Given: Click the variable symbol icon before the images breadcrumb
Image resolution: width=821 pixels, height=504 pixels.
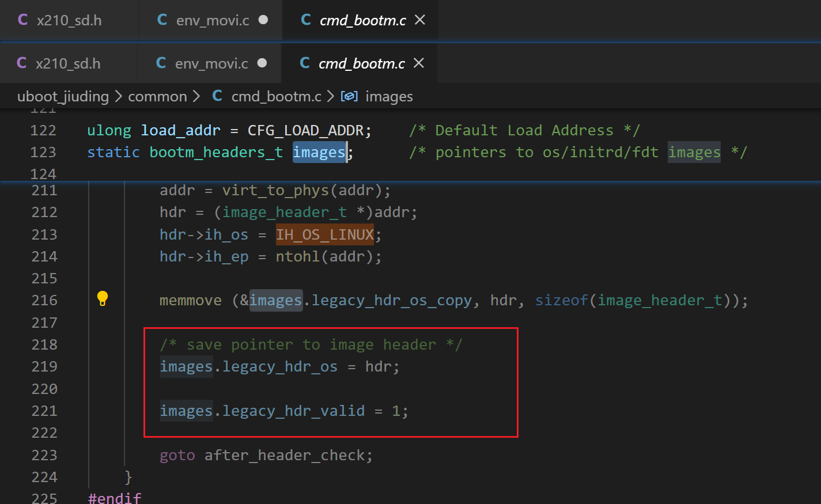Looking at the screenshot, I should click(x=349, y=96).
